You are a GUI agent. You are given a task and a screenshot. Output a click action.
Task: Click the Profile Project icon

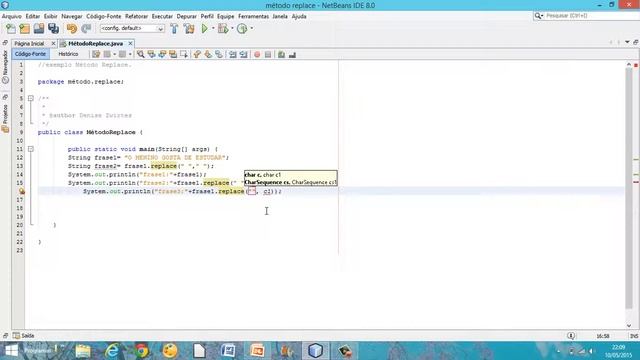pyautogui.click(x=242, y=28)
